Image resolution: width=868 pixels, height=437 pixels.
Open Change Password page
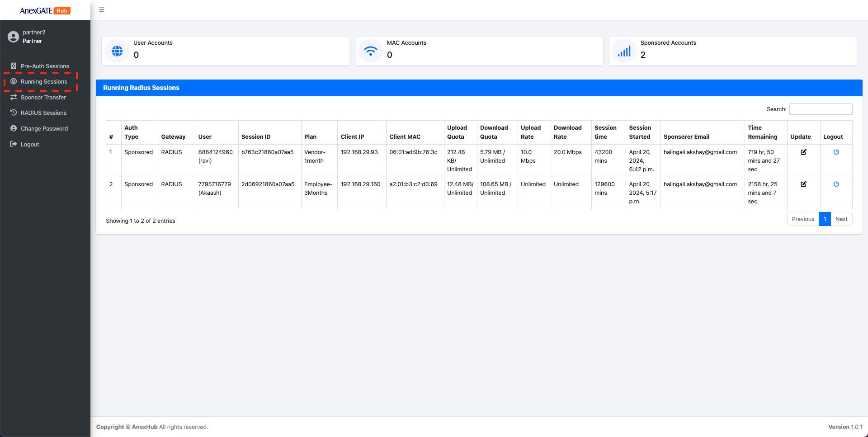(x=44, y=129)
